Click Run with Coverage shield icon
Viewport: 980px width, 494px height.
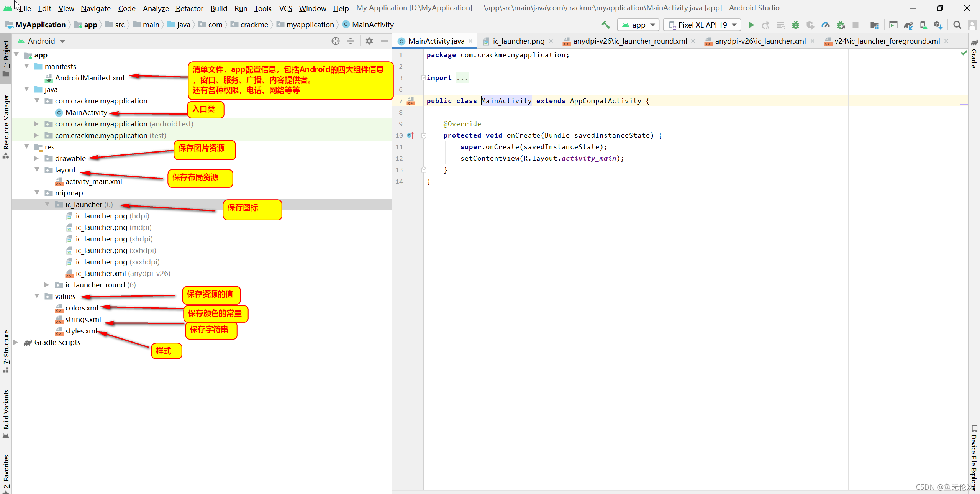click(x=810, y=25)
